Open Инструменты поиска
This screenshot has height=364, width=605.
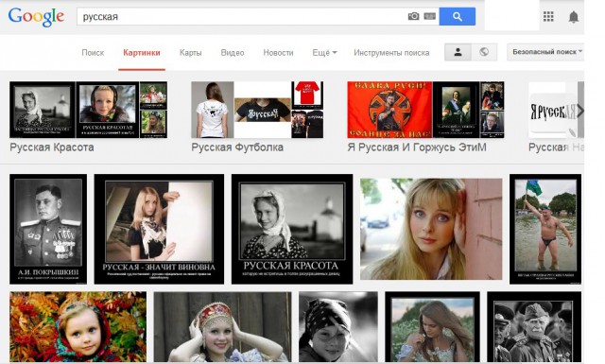[391, 53]
